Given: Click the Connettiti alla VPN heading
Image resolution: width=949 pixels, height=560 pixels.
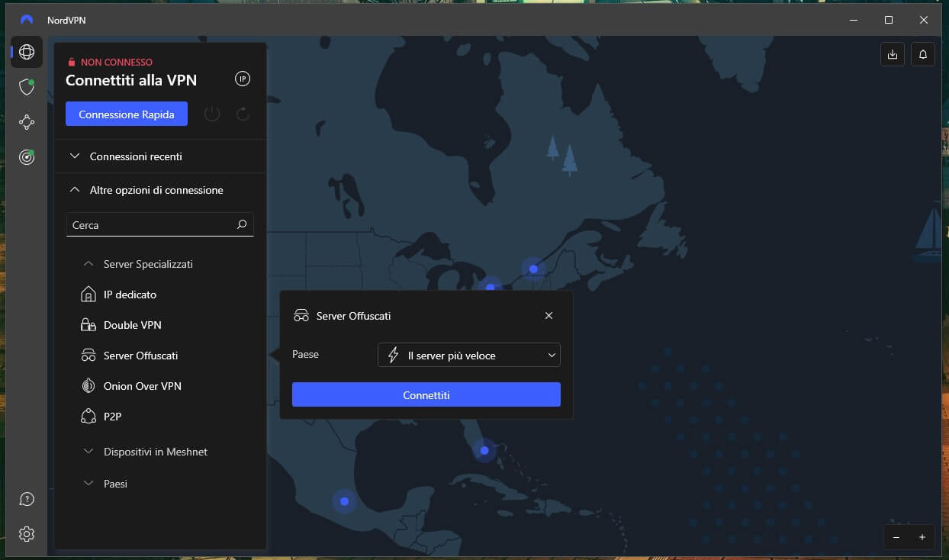Looking at the screenshot, I should [x=131, y=80].
